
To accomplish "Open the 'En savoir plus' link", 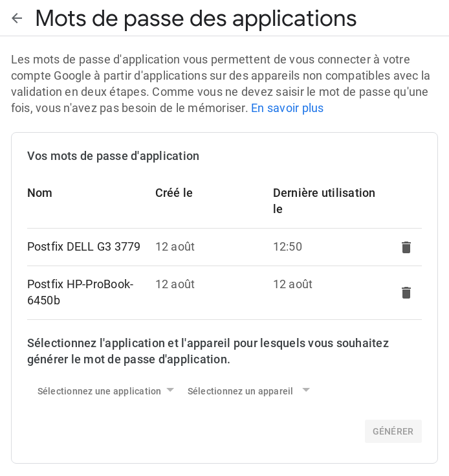I will (x=287, y=108).
